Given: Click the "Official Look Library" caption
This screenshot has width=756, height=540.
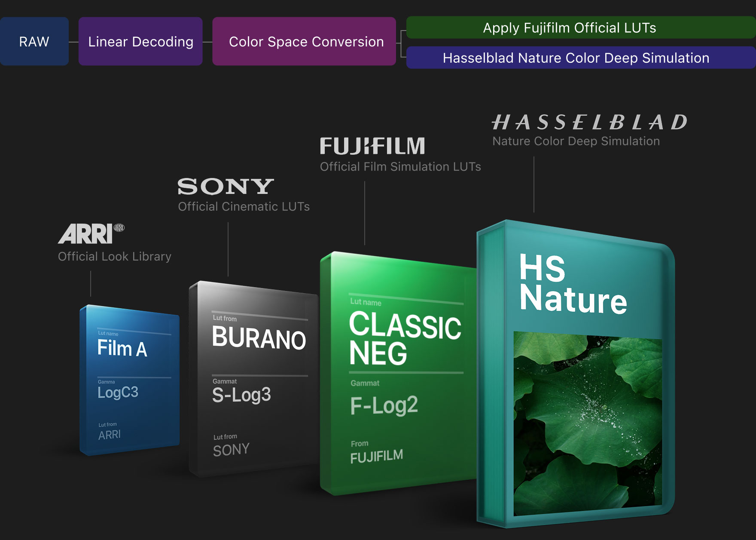Looking at the screenshot, I should point(115,257).
